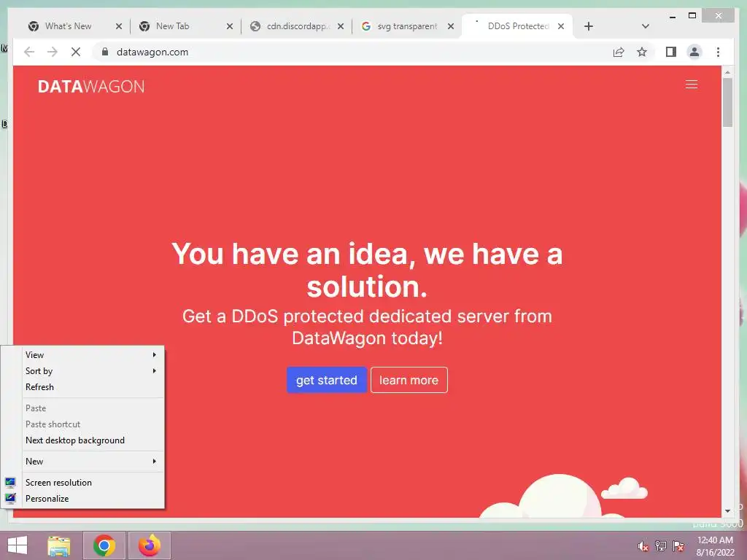Close the New Tab tab
The height and width of the screenshot is (560, 747).
point(230,26)
